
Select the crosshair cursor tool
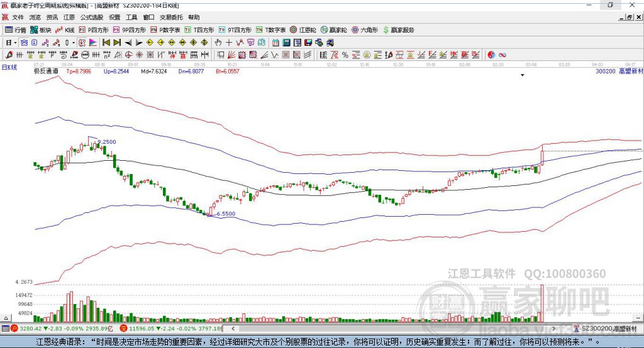[229, 42]
